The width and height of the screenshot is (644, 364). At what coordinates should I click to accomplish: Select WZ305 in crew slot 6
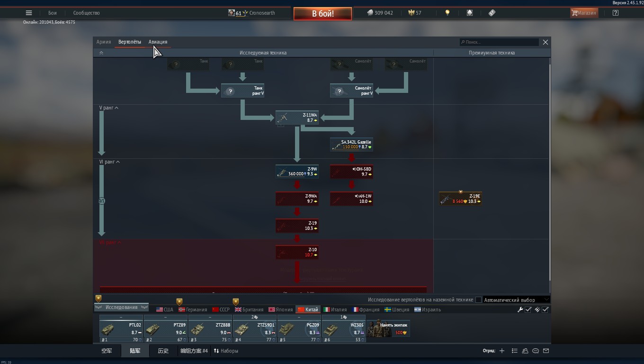pyautogui.click(x=344, y=329)
